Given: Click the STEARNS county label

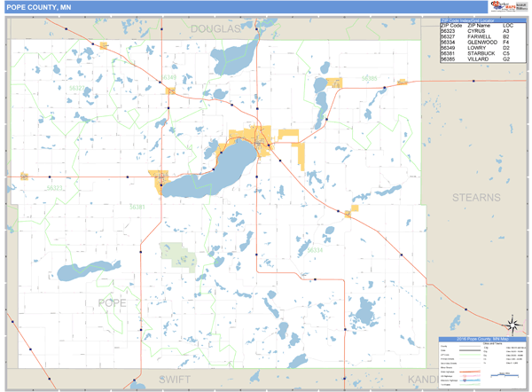Looking at the screenshot, I should click(x=476, y=196).
